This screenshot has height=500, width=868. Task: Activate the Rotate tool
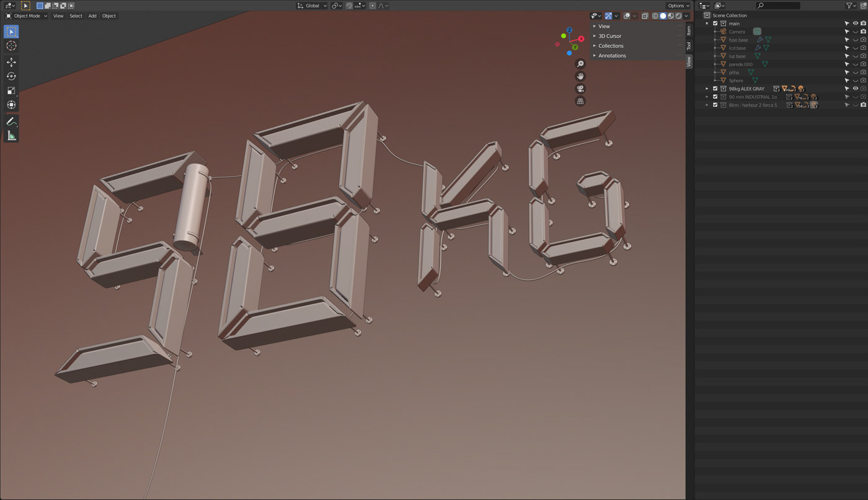click(11, 76)
